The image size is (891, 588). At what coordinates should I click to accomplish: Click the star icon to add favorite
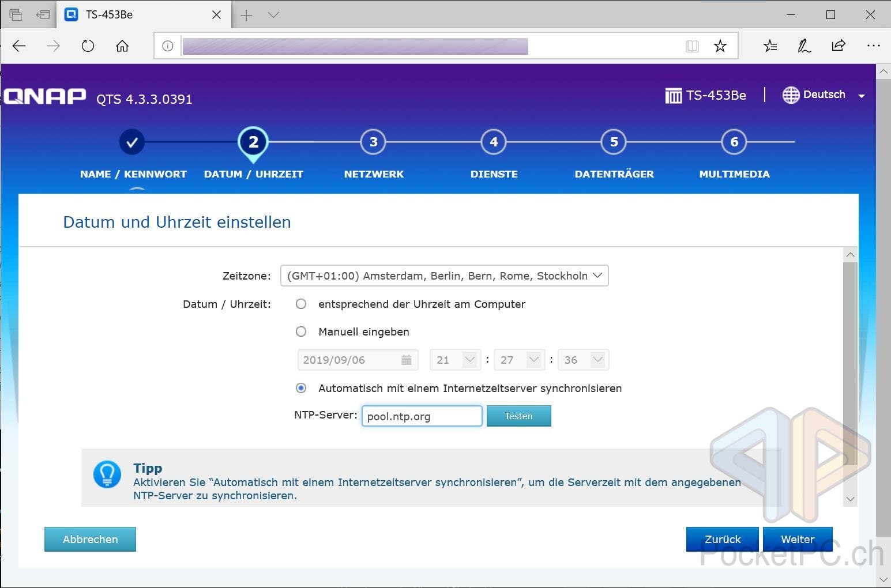(x=720, y=46)
